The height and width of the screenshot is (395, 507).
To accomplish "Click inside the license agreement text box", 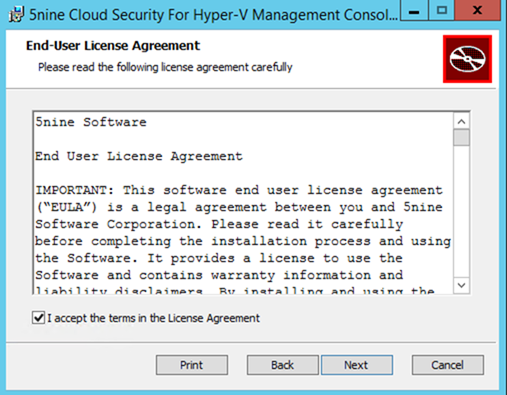I will [x=243, y=203].
